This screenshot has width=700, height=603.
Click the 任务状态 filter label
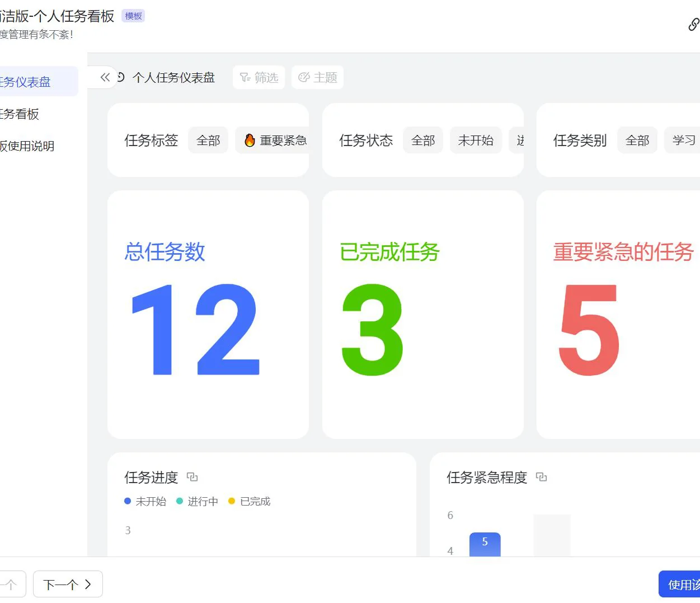pyautogui.click(x=366, y=140)
